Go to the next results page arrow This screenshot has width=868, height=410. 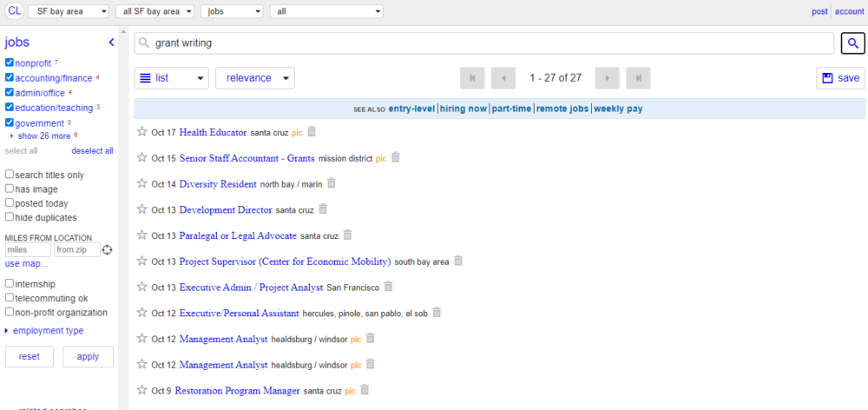click(608, 78)
